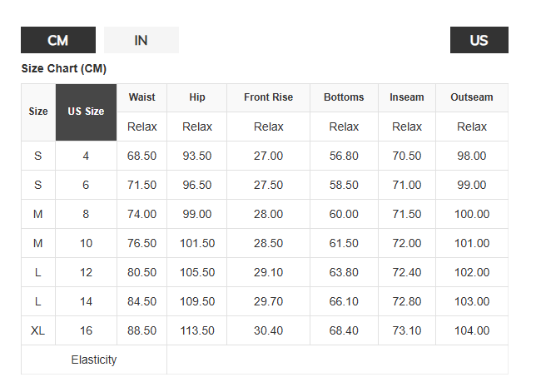Screen dimensions: 536x392
Task: Click outseam value 104.00
Action: point(472,330)
